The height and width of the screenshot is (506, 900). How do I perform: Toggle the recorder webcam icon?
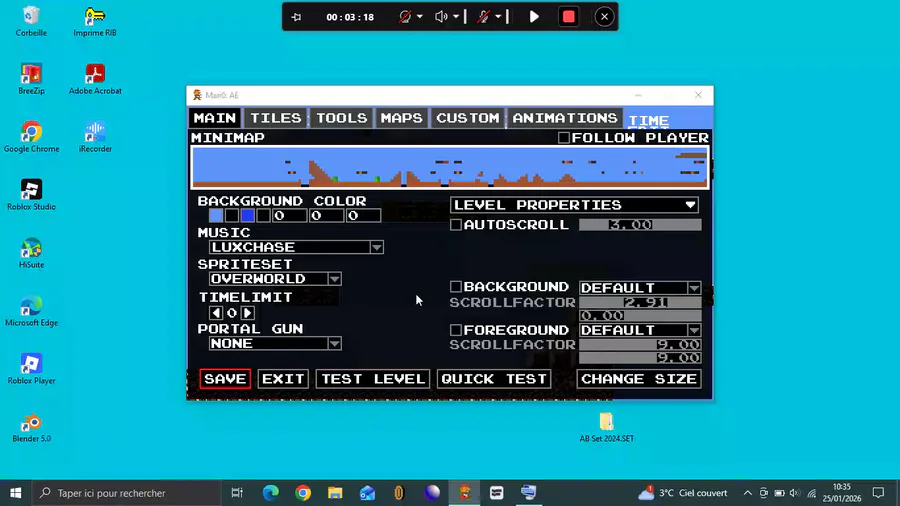[405, 17]
